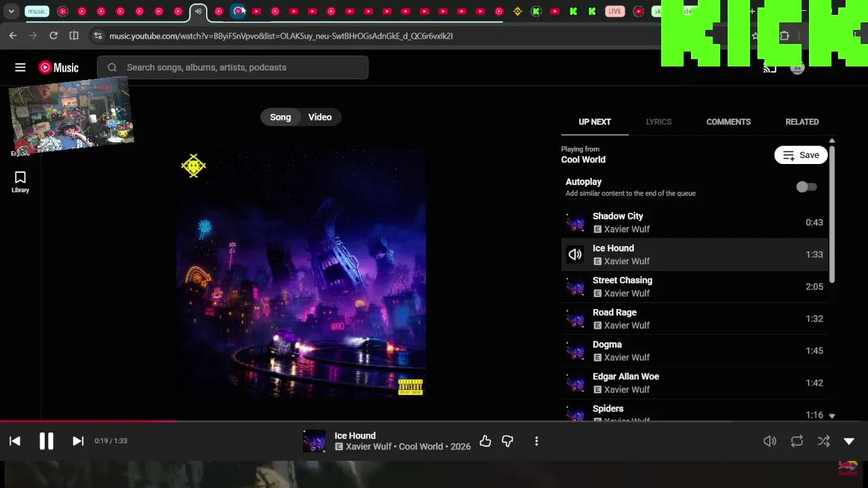This screenshot has height=488, width=868.
Task: Select the active audio-playing browser tab
Action: 198,11
